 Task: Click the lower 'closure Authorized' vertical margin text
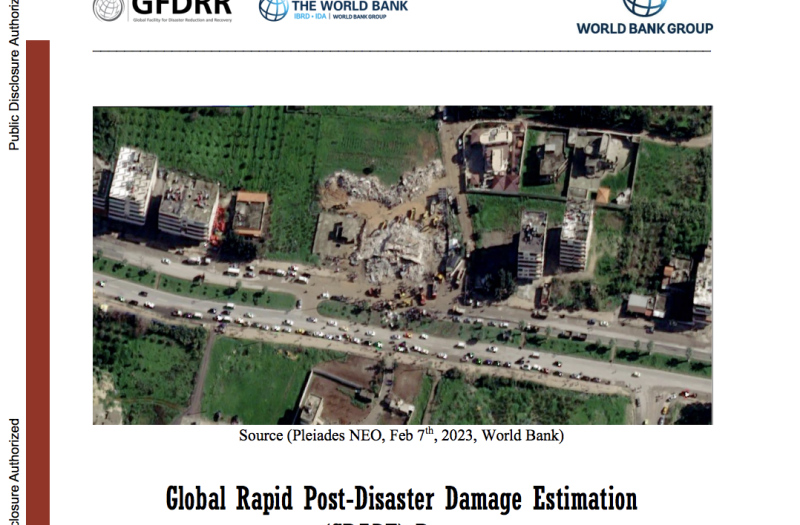[x=13, y=470]
